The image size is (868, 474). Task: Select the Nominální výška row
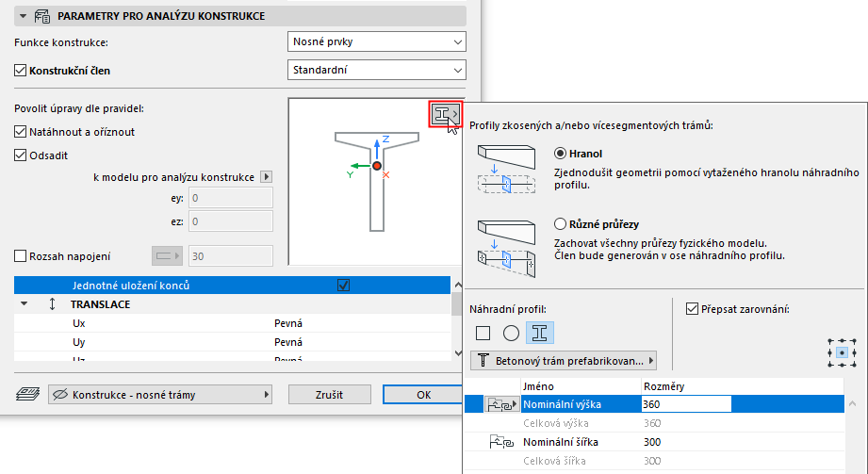[x=654, y=404]
